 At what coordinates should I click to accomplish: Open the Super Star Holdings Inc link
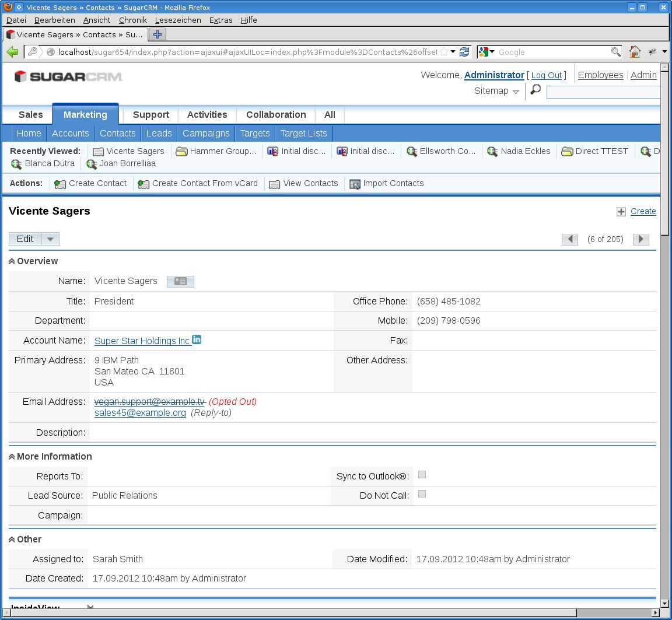(x=142, y=341)
